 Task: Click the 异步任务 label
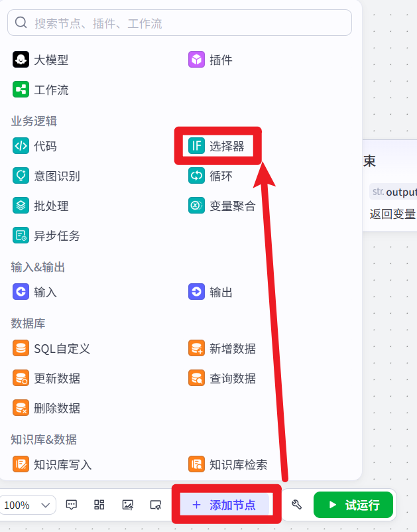click(57, 235)
